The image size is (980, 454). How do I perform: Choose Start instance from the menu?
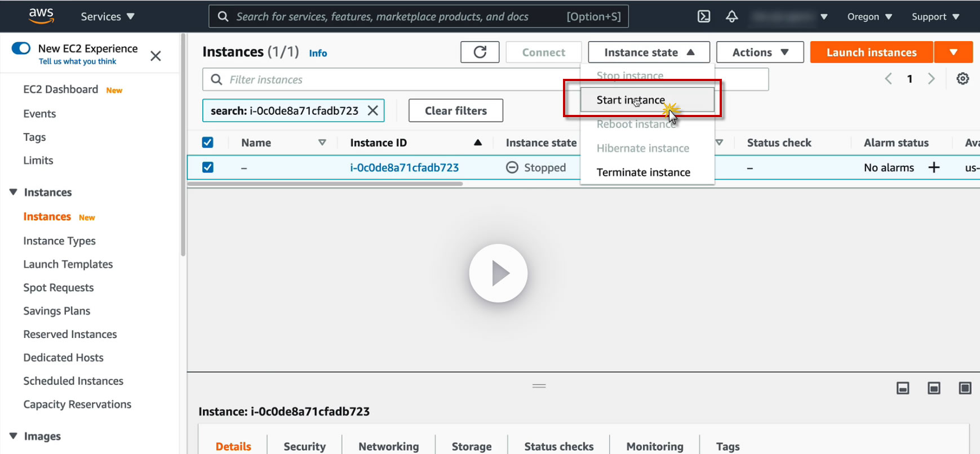tap(647, 100)
